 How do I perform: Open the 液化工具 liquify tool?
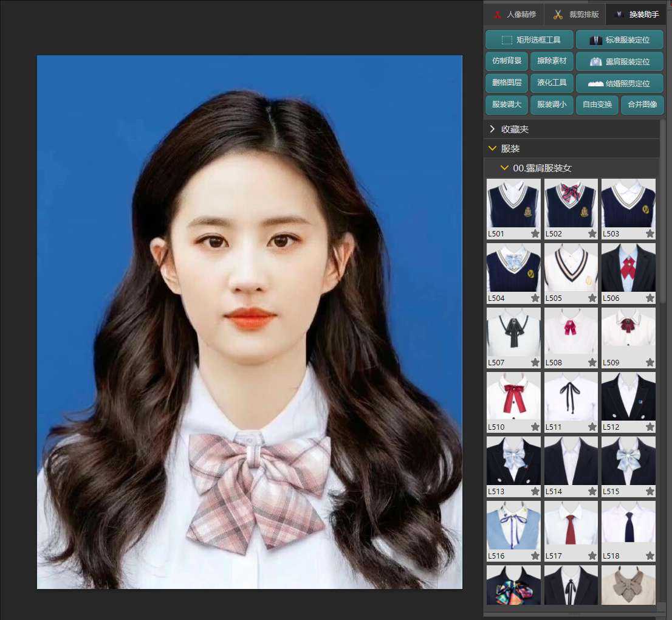click(x=552, y=82)
